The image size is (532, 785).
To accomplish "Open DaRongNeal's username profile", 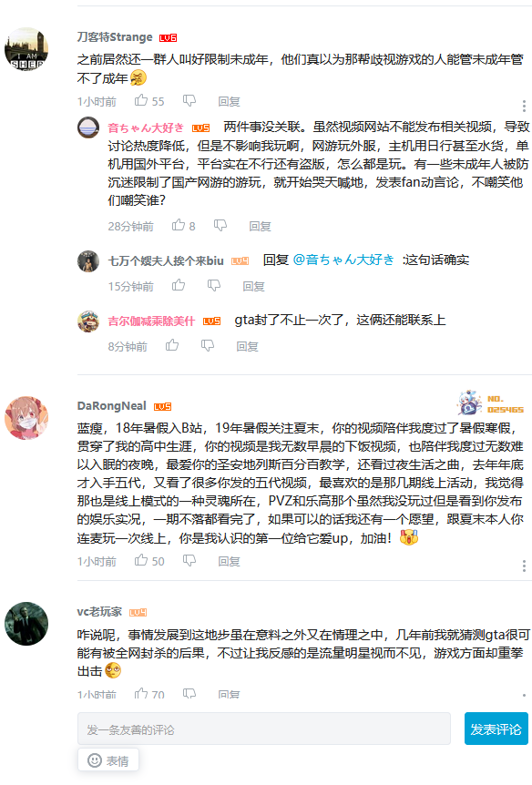I will pyautogui.click(x=112, y=406).
